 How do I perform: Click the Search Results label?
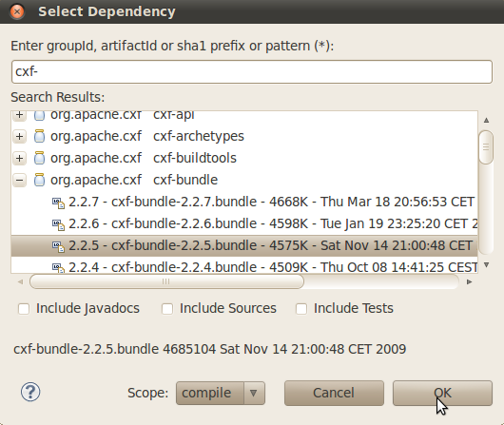point(58,97)
